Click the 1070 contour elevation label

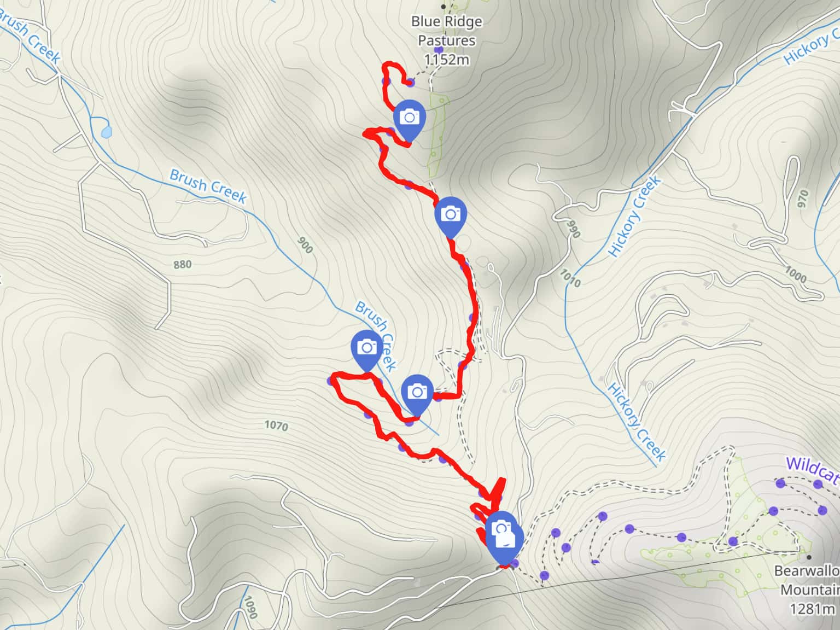[x=276, y=425]
